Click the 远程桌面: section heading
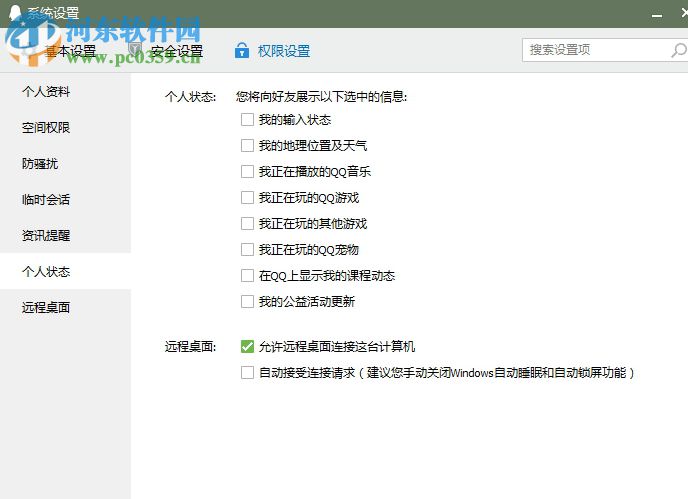The width and height of the screenshot is (688, 499). point(190,346)
